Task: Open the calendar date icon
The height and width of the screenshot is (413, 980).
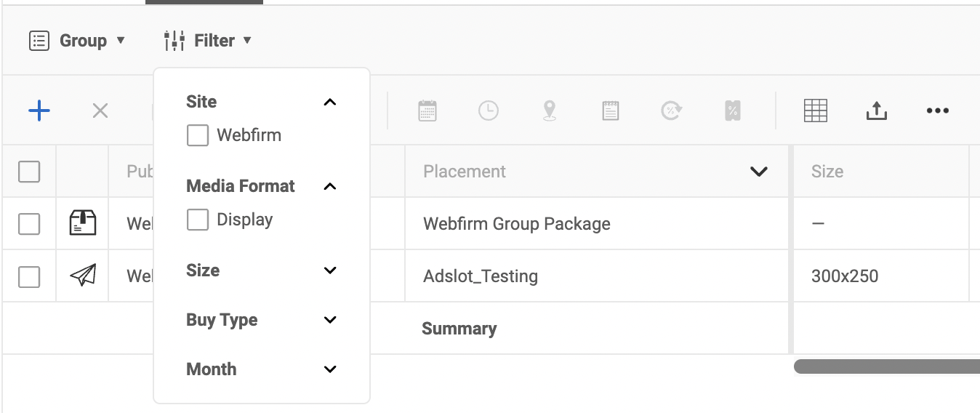Action: pos(427,111)
